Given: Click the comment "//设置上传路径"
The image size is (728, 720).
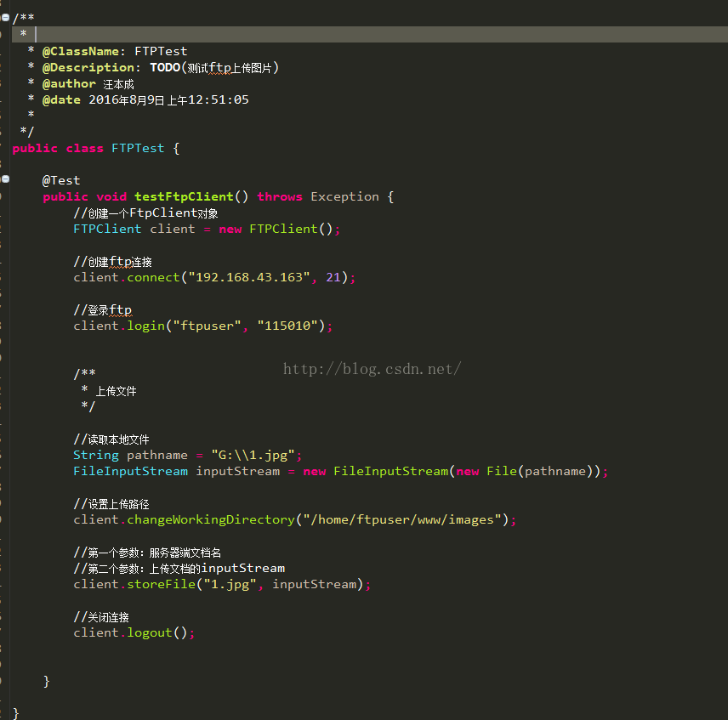Looking at the screenshot, I should pyautogui.click(x=111, y=504).
